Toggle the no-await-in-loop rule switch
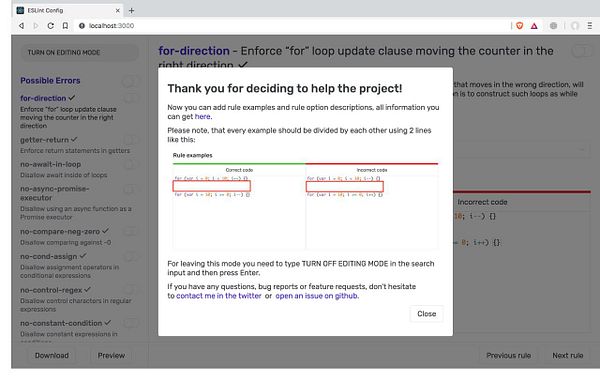The image size is (600, 381). [130, 164]
